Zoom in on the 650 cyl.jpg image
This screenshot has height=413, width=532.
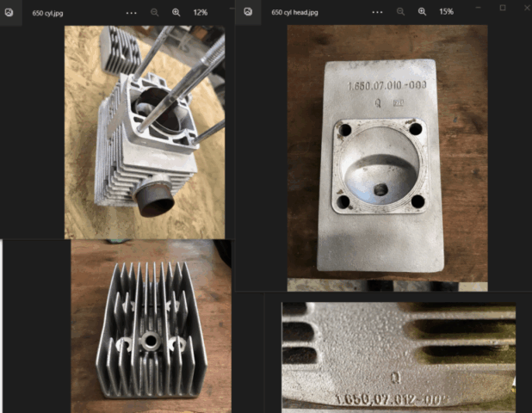tap(176, 13)
